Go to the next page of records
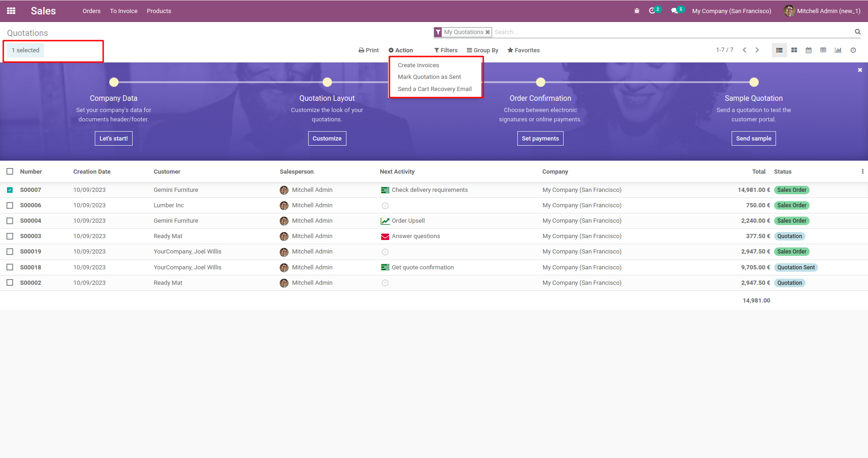The height and width of the screenshot is (458, 868). point(757,50)
